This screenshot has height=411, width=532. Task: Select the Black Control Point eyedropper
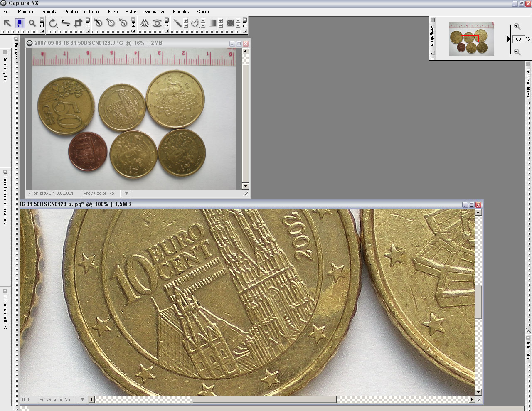pyautogui.click(x=98, y=23)
